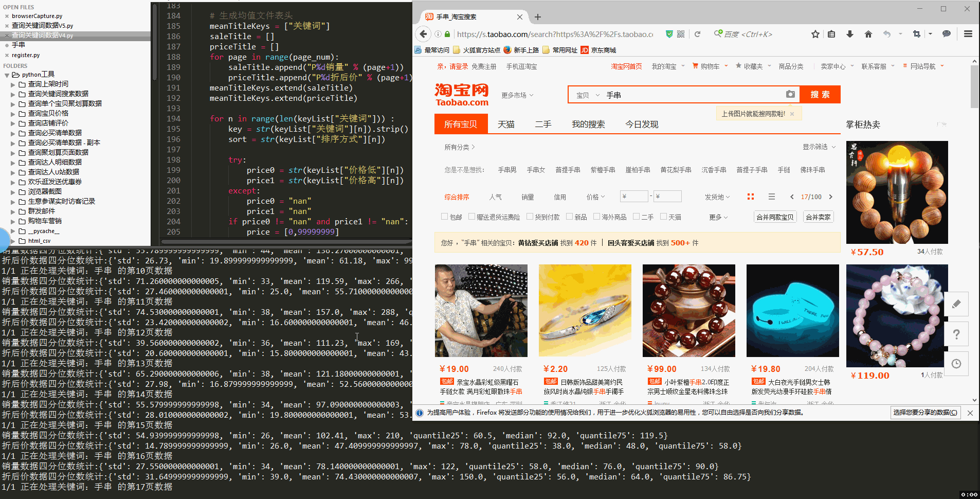The width and height of the screenshot is (980, 499).
Task: Go to next results page arrow
Action: (831, 197)
